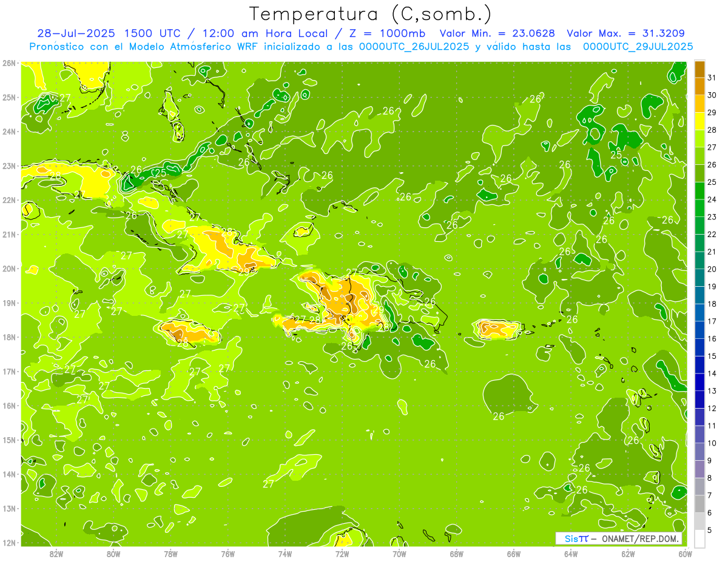728x562 pixels.
Task: Click the 80W longitude axis label
Action: 113,554
